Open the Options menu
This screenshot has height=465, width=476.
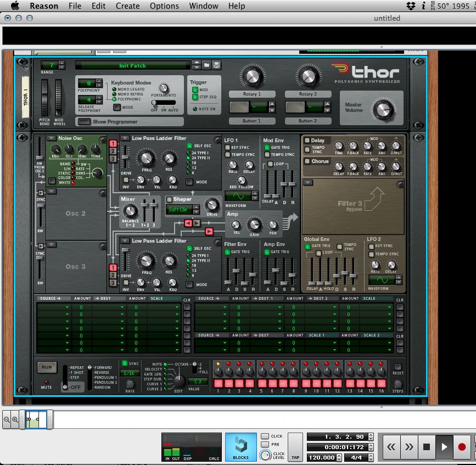click(164, 6)
